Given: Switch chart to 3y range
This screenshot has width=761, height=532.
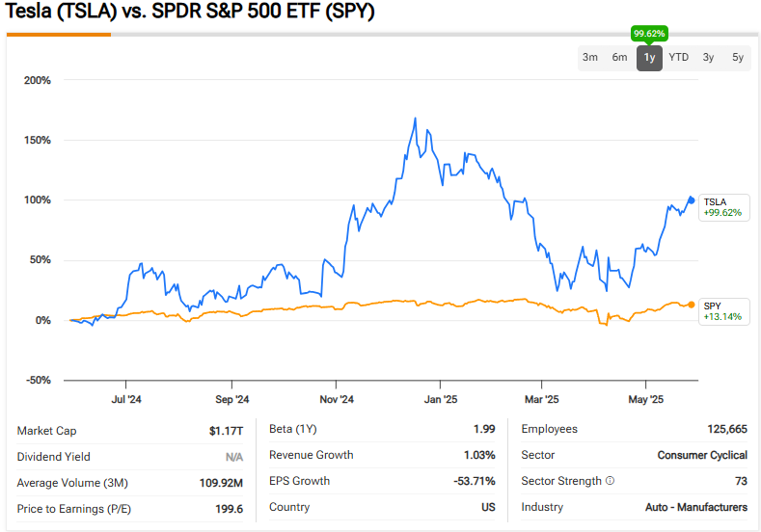Looking at the screenshot, I should [708, 57].
